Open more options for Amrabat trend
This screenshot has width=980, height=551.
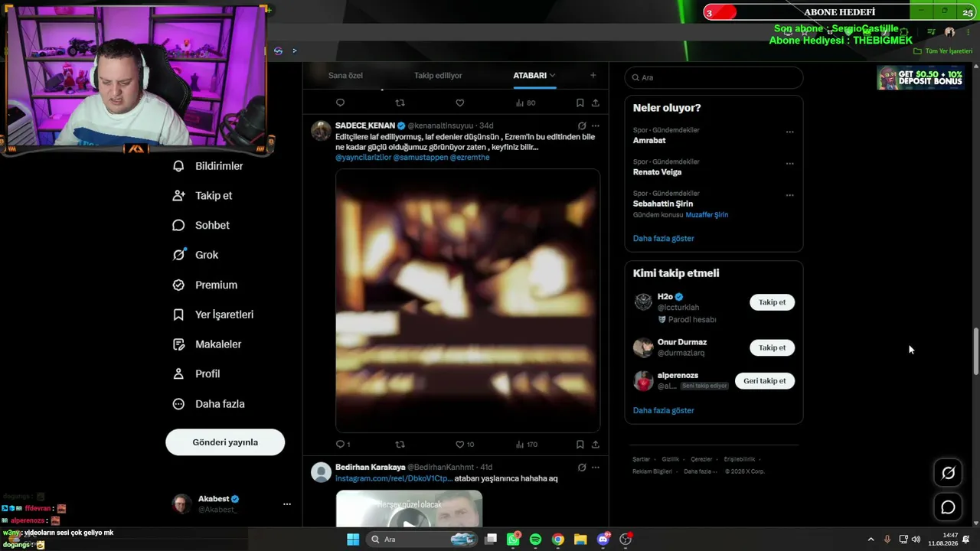click(x=789, y=132)
